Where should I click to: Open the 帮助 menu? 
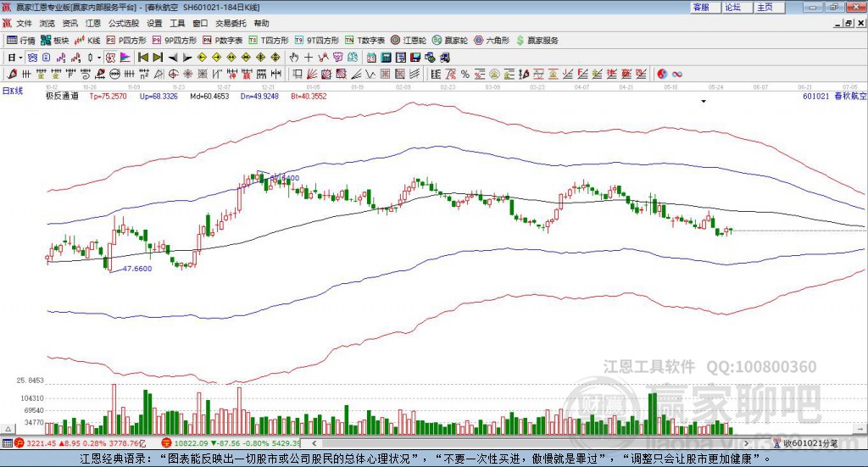pos(261,23)
